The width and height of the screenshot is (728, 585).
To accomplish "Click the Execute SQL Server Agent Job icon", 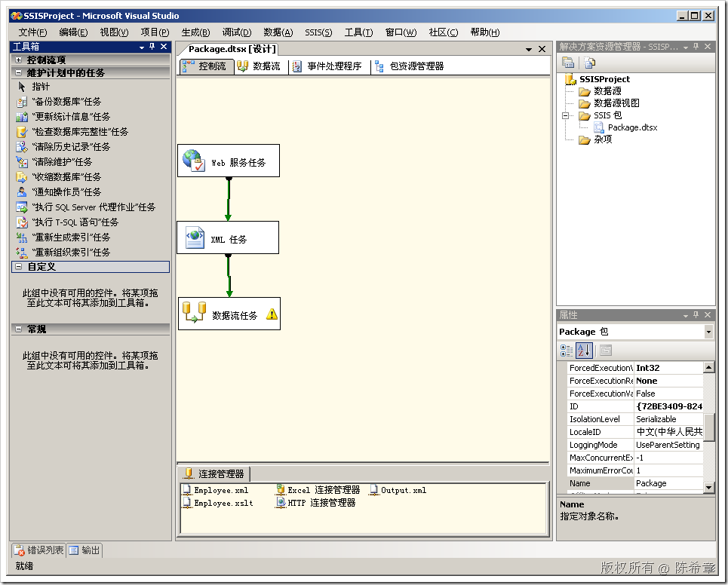I will pyautogui.click(x=21, y=207).
